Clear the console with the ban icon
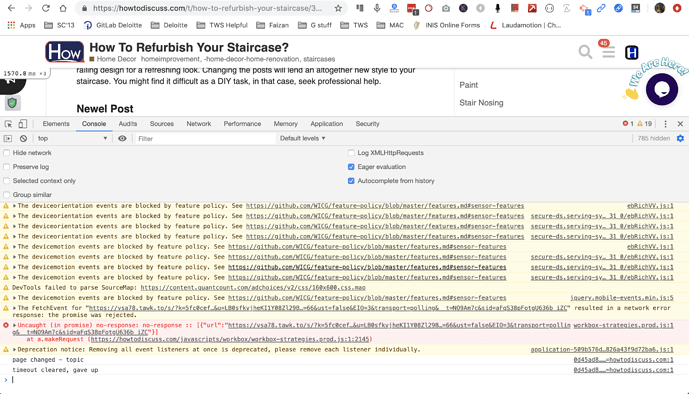The height and width of the screenshot is (394, 689). point(23,138)
